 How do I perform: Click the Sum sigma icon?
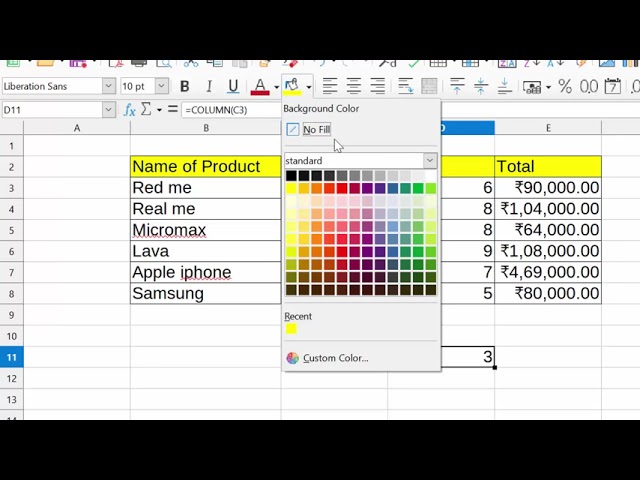[146, 109]
